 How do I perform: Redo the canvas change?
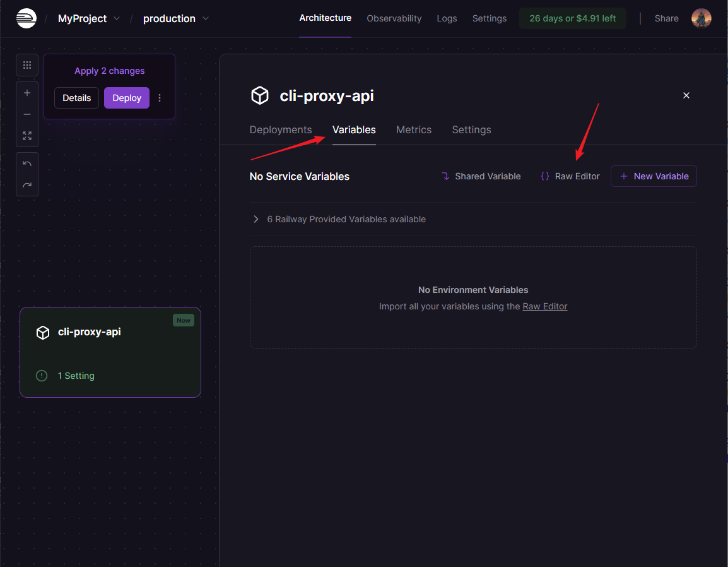[27, 185]
